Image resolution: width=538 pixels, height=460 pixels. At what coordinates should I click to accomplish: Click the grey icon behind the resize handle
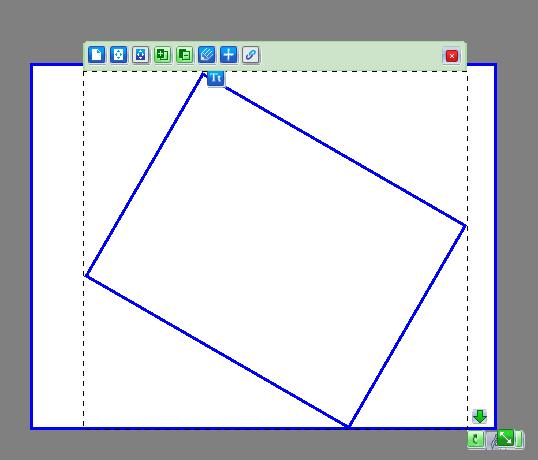coord(492,441)
